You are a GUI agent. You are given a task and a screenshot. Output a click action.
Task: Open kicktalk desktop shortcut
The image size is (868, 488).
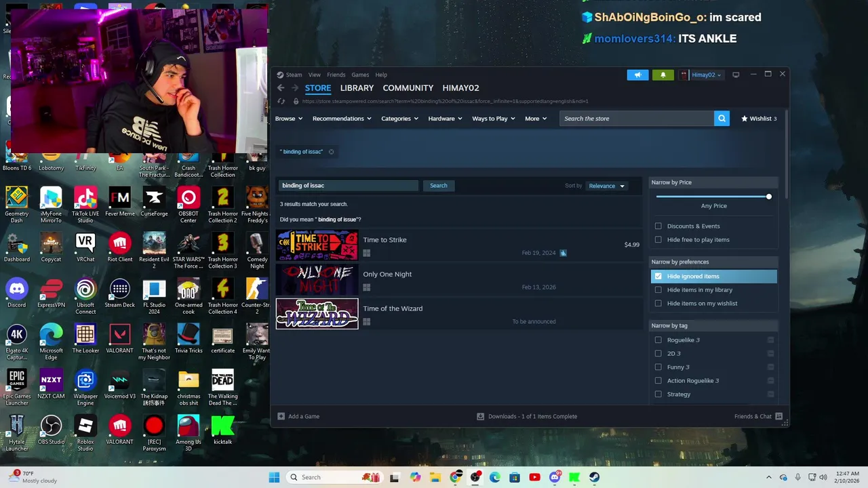(222, 430)
